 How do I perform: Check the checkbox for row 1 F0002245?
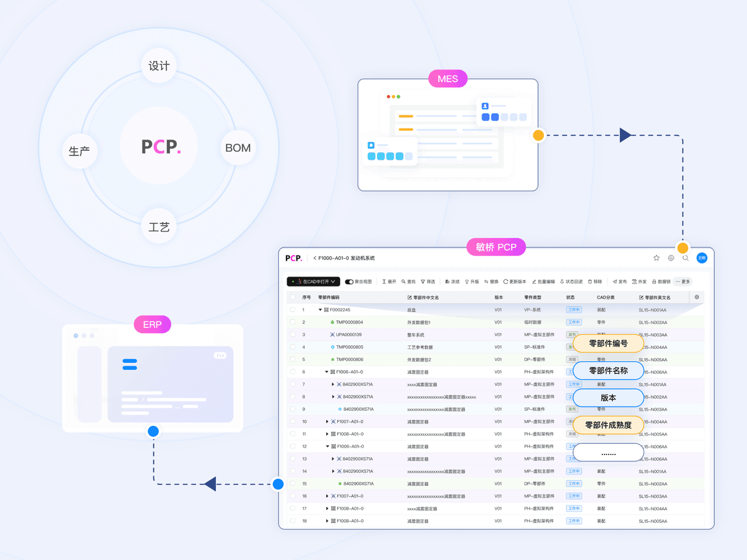[293, 310]
